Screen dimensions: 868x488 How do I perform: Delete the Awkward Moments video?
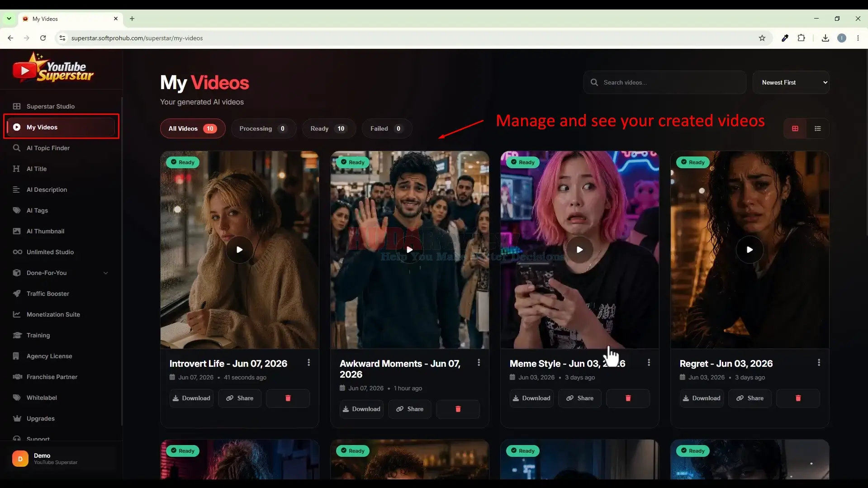[x=458, y=409]
